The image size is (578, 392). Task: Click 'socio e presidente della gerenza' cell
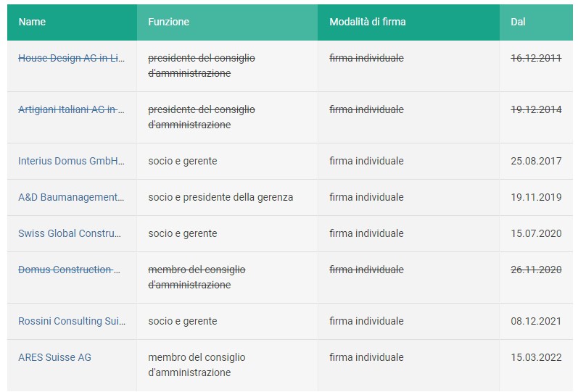220,198
